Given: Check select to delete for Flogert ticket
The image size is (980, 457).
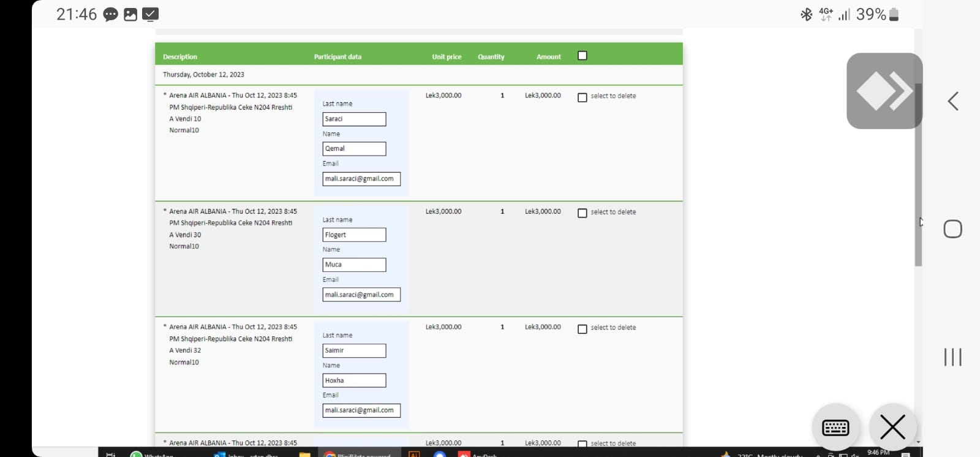Looking at the screenshot, I should [582, 213].
